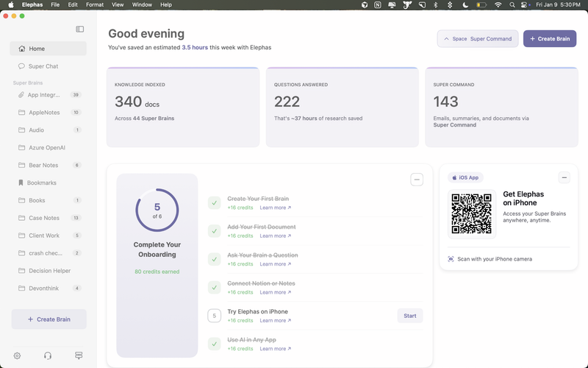Viewport: 588px width, 368px height.
Task: Click the server stack icon
Action: pos(79,355)
